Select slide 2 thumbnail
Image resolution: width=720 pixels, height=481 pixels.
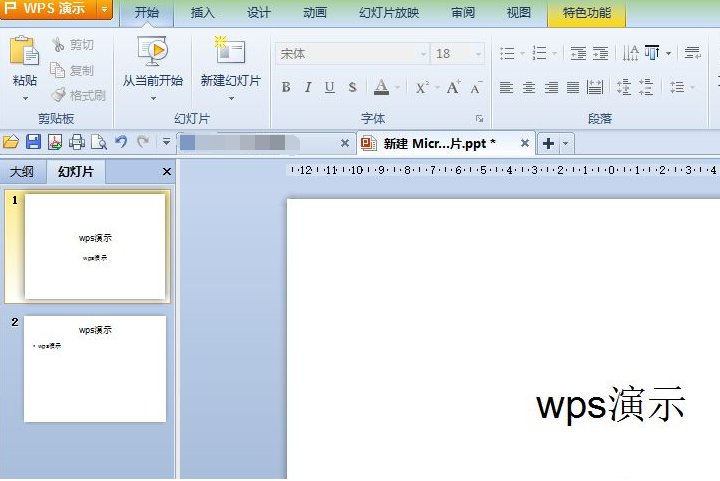click(x=95, y=369)
